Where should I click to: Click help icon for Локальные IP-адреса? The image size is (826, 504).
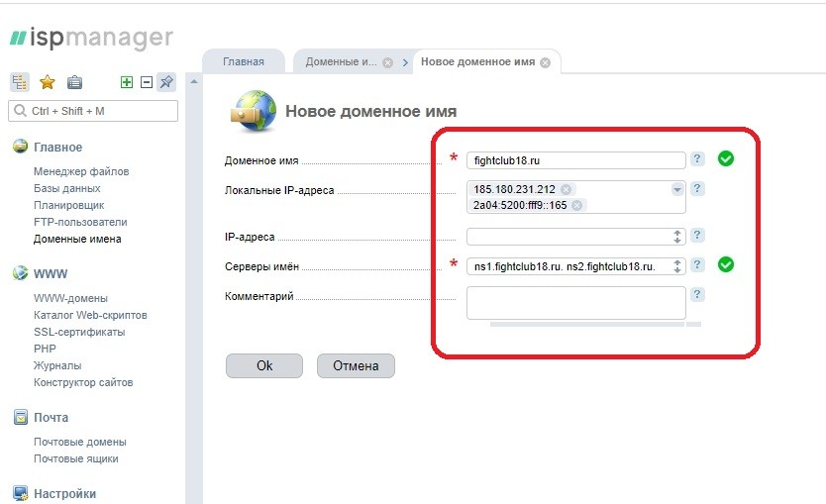[698, 189]
